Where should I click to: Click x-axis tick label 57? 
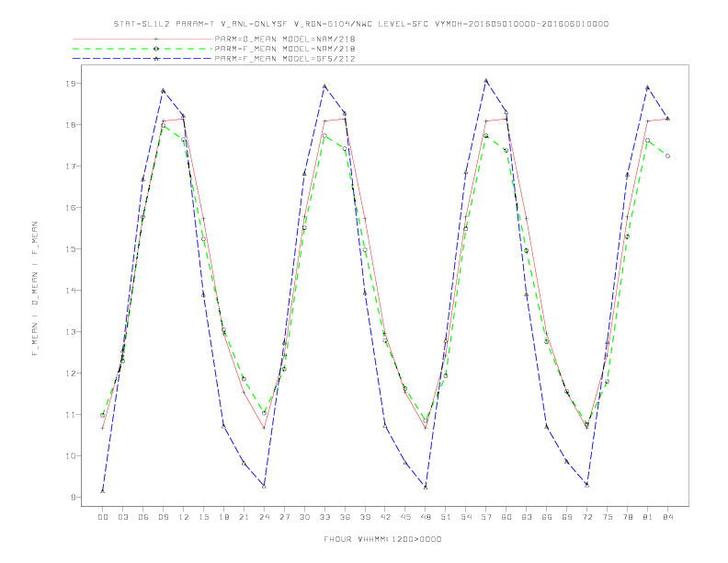(x=486, y=517)
